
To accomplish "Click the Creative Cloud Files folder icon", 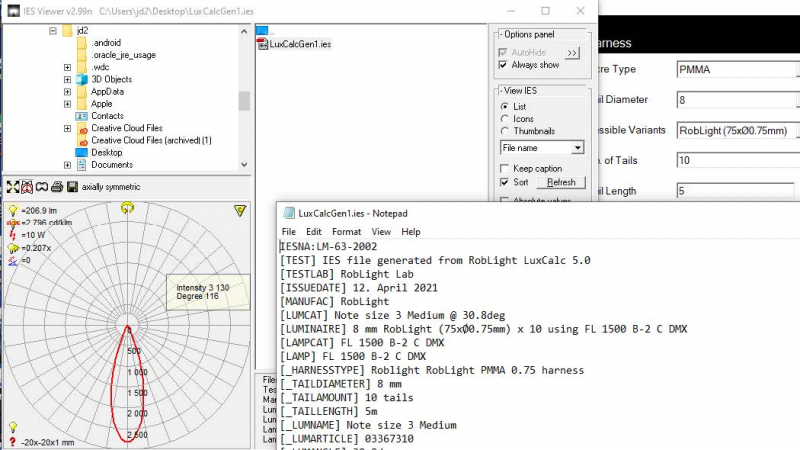I will [x=82, y=128].
